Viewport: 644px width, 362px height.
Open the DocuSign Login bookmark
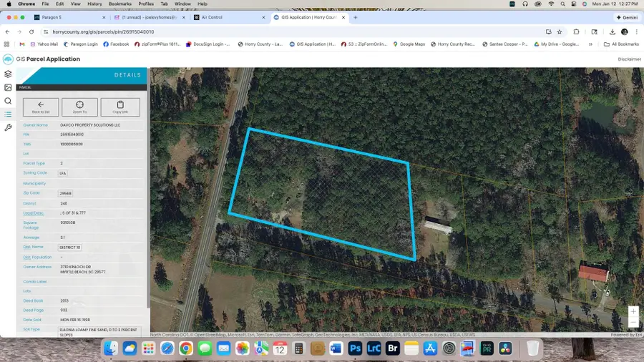[208, 44]
